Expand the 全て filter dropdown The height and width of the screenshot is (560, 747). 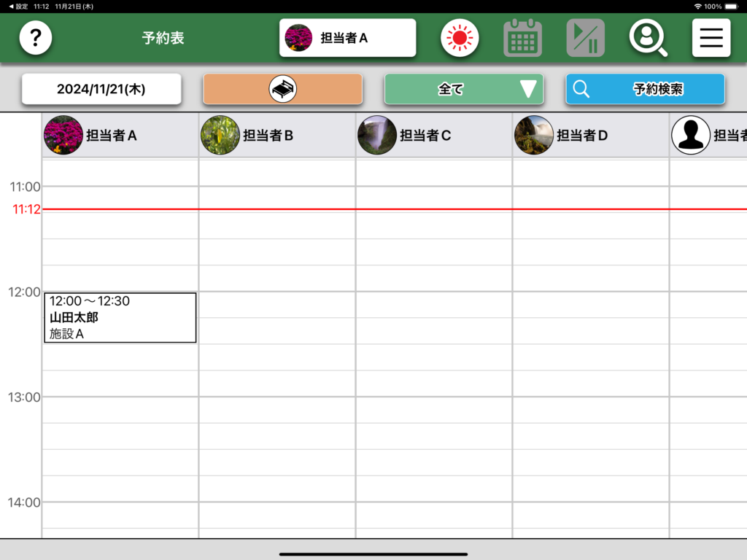pos(464,89)
